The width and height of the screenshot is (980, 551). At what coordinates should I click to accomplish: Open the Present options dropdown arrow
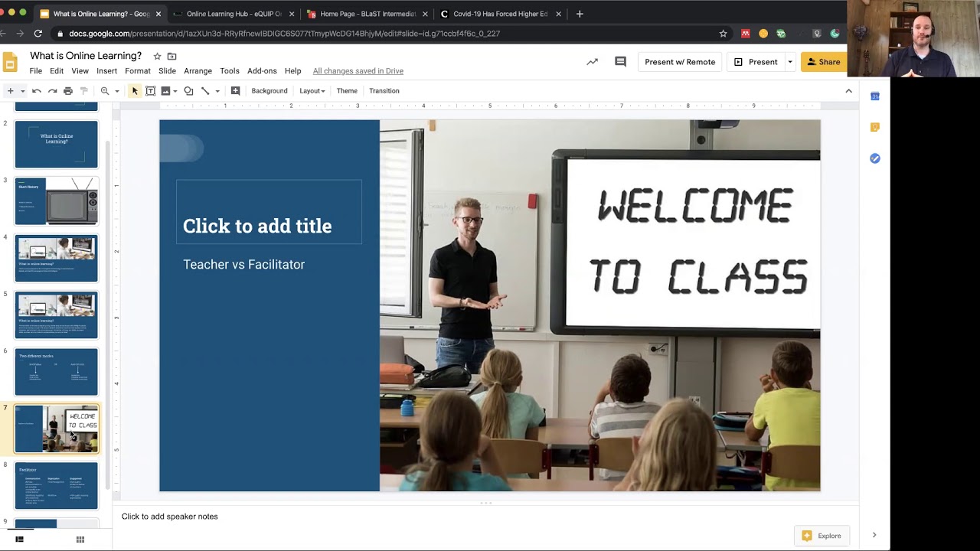point(789,62)
